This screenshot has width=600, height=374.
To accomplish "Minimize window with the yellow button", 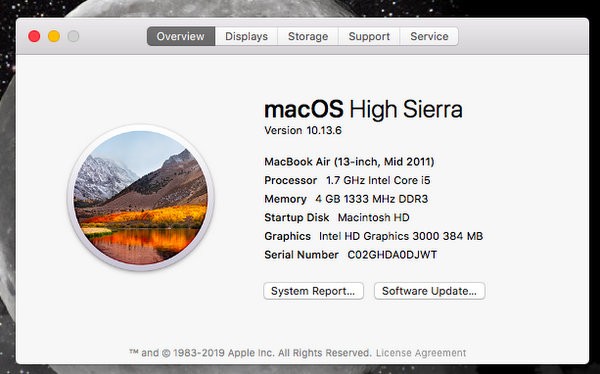I will click(54, 36).
